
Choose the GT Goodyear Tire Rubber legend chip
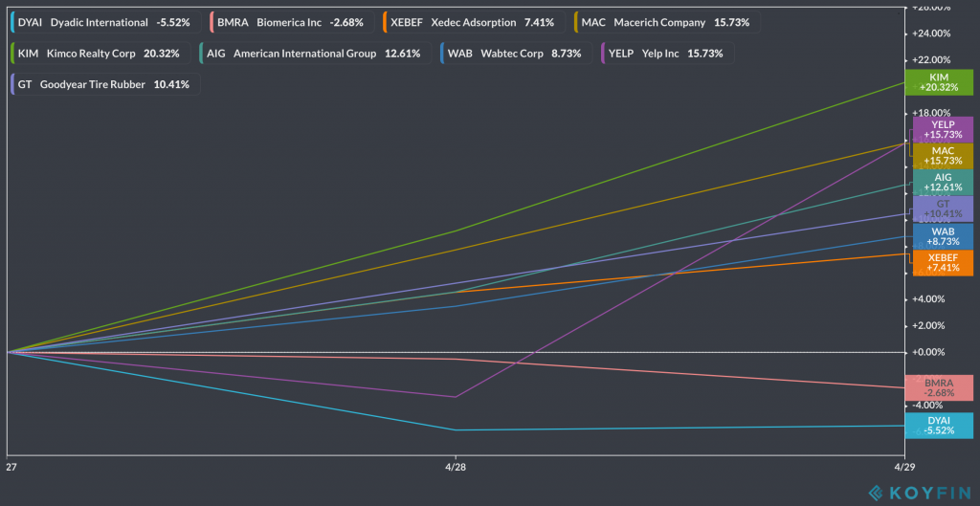103,84
